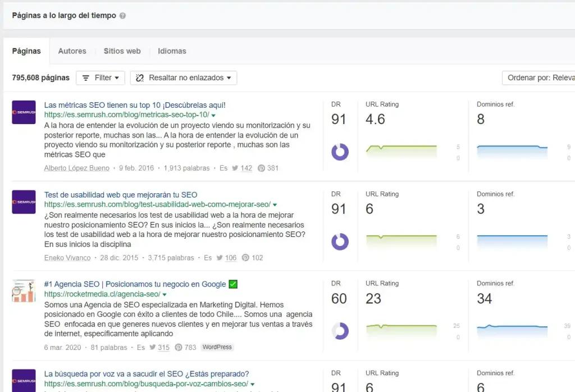Open the Filter dropdown
This screenshot has height=392, width=575.
click(100, 78)
